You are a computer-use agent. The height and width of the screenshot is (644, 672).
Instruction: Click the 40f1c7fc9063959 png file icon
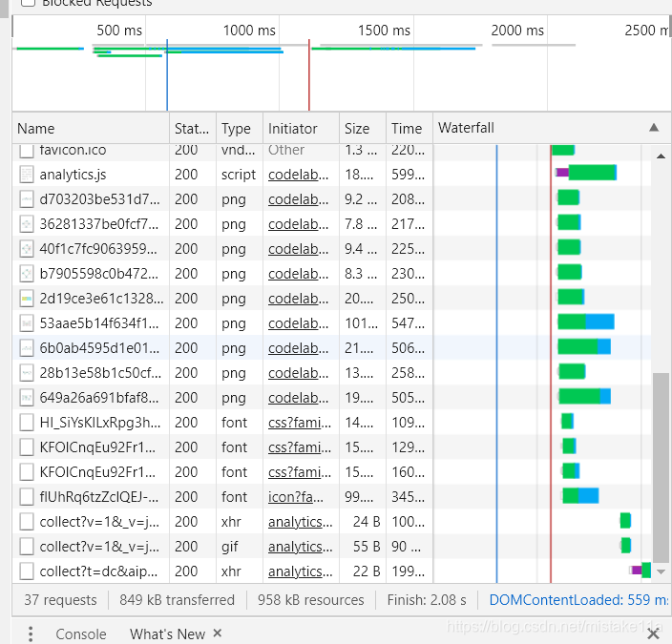click(27, 249)
